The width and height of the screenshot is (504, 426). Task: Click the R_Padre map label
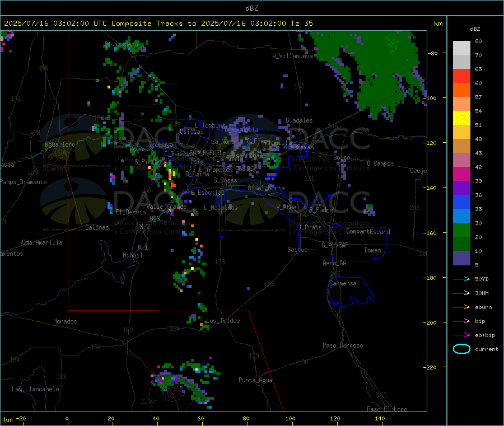(321, 210)
